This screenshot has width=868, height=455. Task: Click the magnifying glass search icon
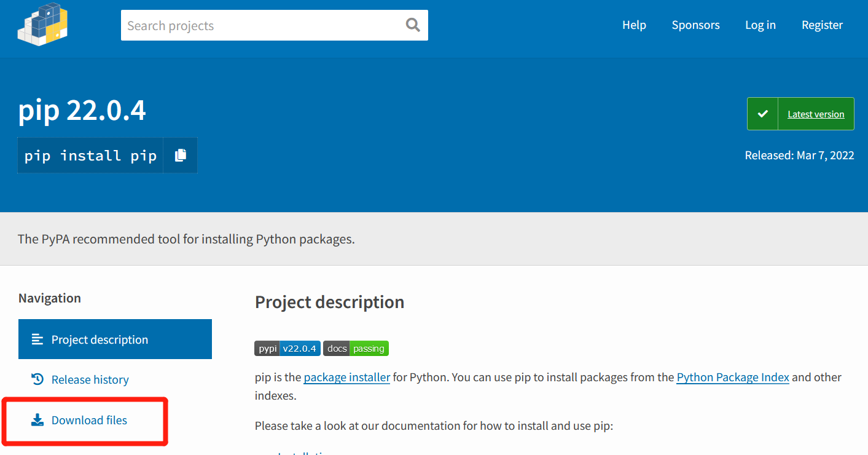pos(413,25)
